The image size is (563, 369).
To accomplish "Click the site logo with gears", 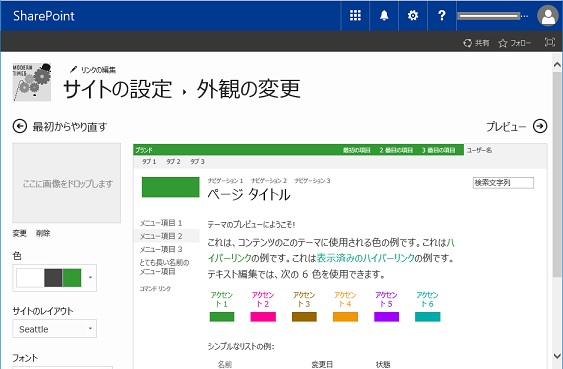I will click(x=32, y=82).
